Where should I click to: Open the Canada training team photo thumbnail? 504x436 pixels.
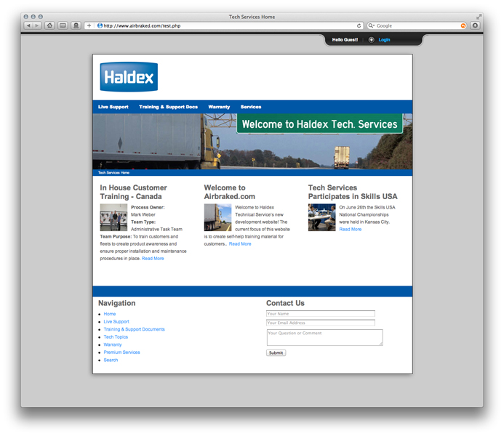click(x=113, y=217)
